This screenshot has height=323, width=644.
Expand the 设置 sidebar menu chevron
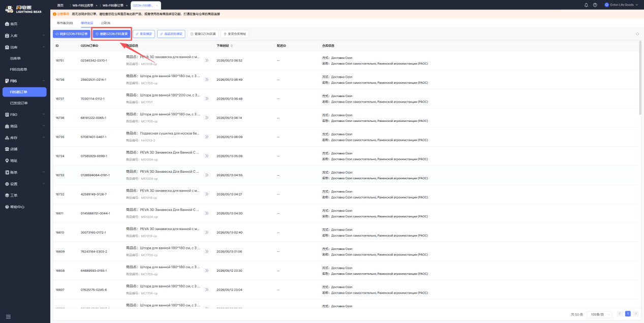click(44, 184)
